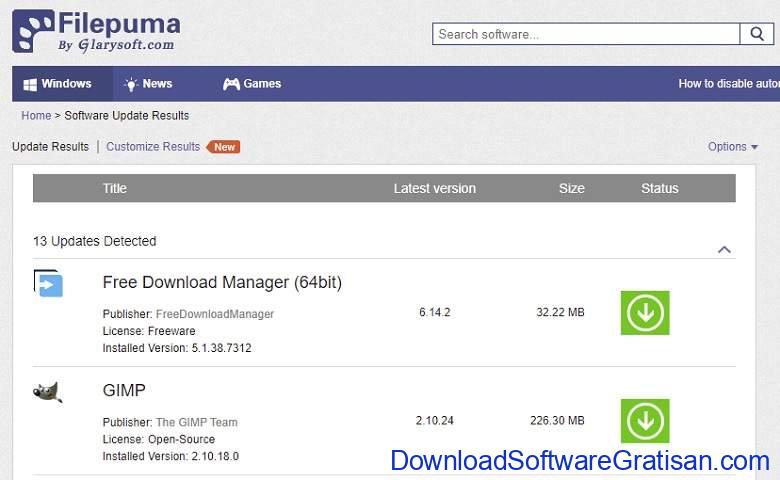Screen dimensions: 780x480
Task: Click the Title column header
Action: coord(114,189)
